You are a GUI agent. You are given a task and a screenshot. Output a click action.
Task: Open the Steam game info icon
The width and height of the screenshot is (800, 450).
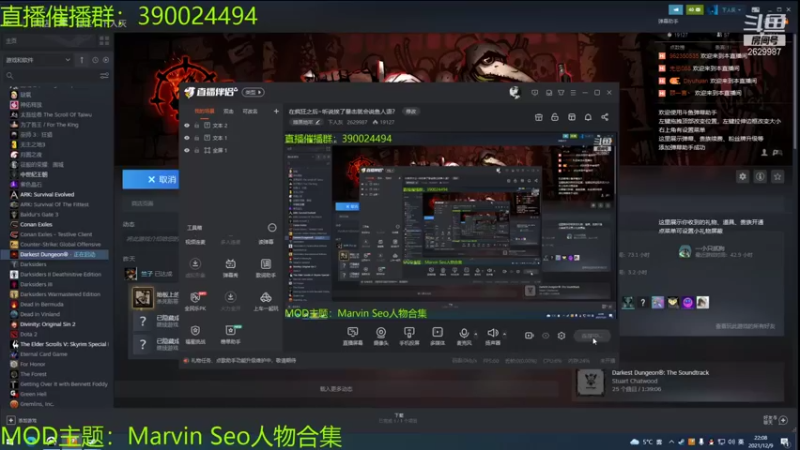[760, 177]
